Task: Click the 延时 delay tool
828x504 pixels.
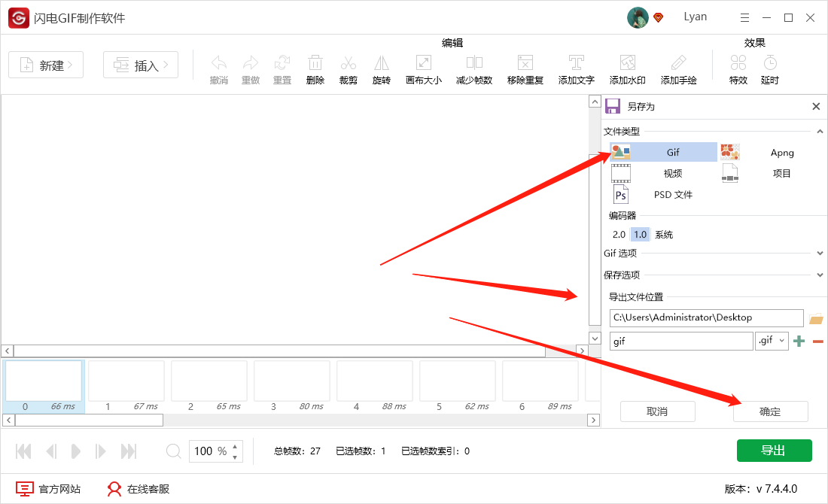Action: [x=769, y=68]
